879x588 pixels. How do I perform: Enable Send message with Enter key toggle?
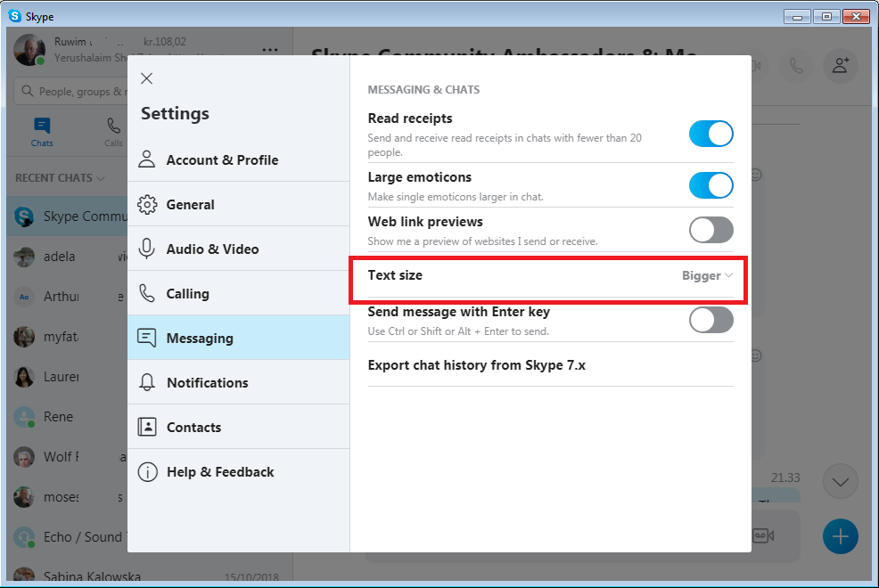(x=711, y=320)
